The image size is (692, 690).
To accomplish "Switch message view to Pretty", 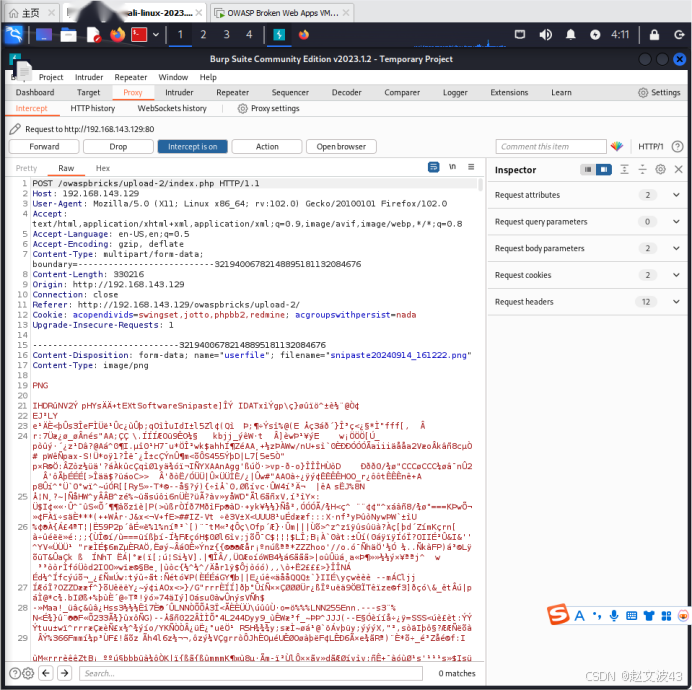I will (x=26, y=168).
